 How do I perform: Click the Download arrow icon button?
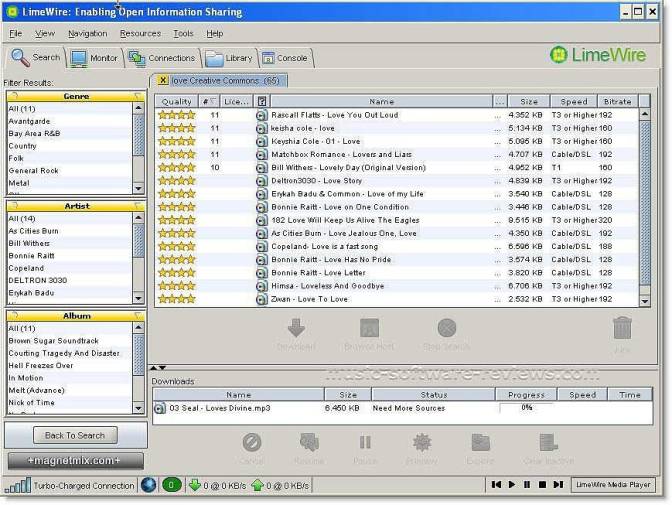(x=296, y=328)
